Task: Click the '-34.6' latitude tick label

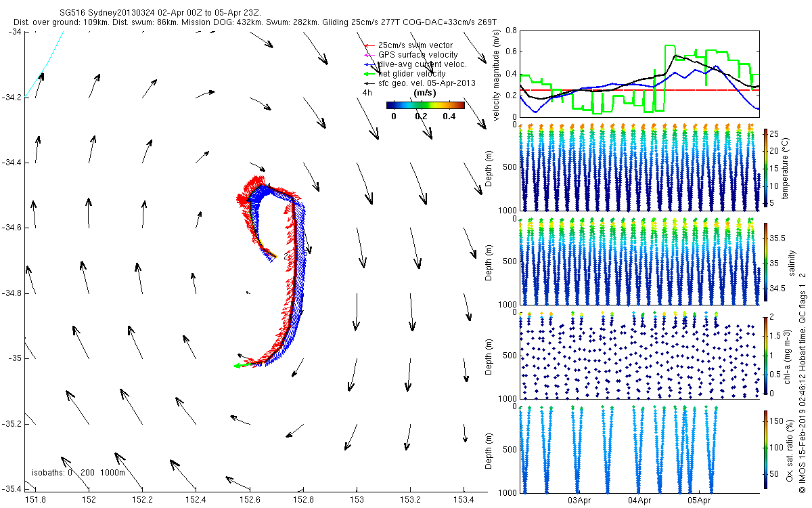Action: [x=12, y=228]
